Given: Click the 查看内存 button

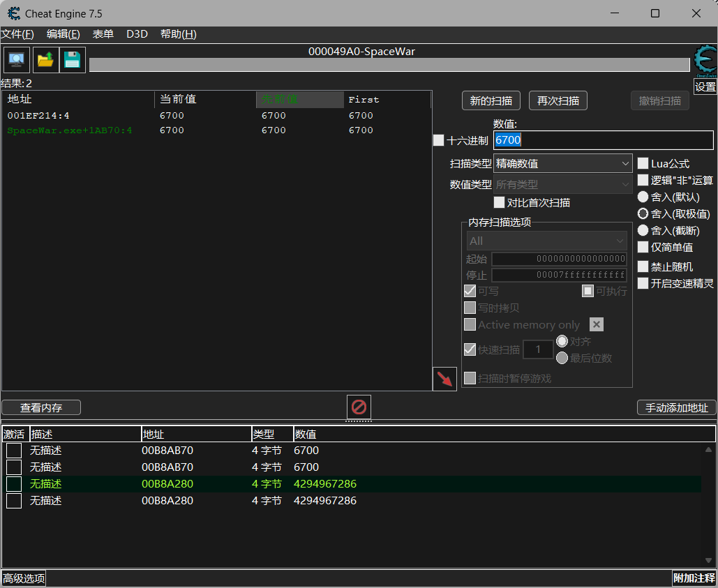Looking at the screenshot, I should click(41, 407).
